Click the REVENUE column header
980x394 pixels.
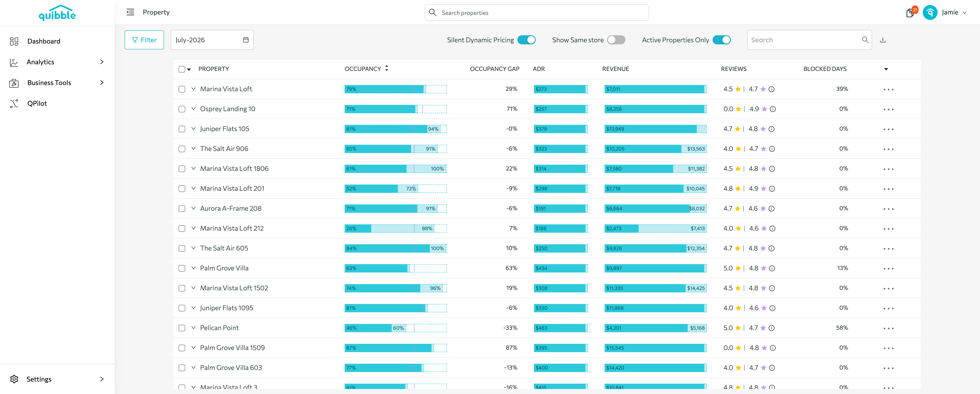[615, 69]
